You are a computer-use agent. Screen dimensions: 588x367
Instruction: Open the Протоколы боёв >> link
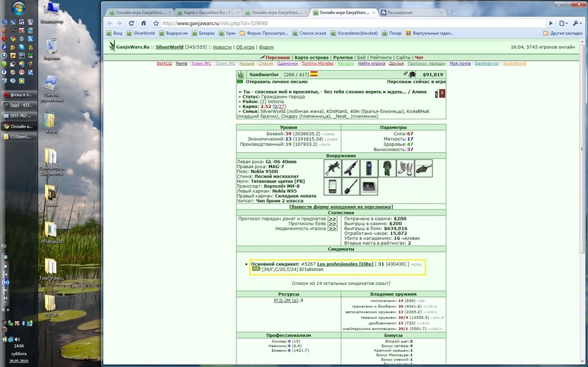click(x=332, y=224)
